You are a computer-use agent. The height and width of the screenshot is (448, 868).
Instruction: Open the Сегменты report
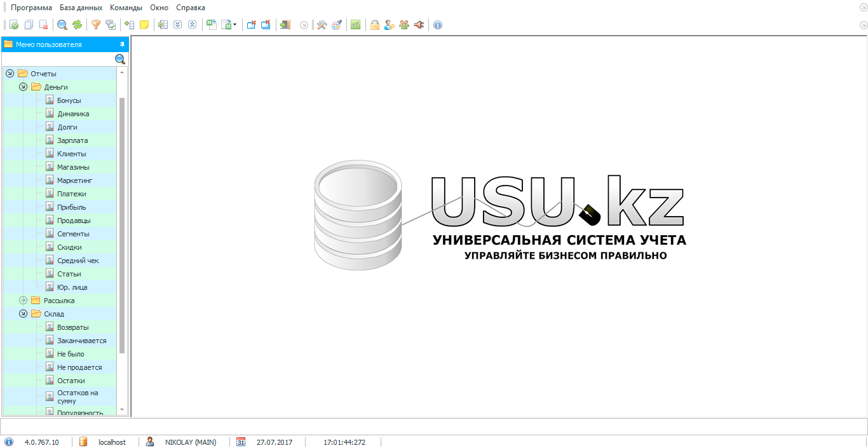point(73,234)
